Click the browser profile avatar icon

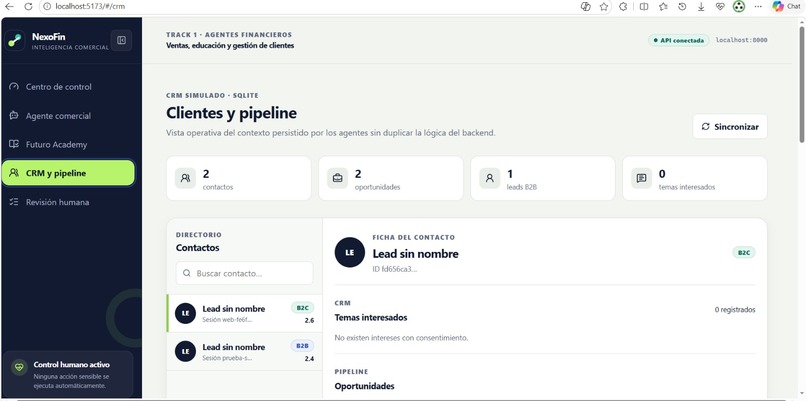tap(739, 7)
